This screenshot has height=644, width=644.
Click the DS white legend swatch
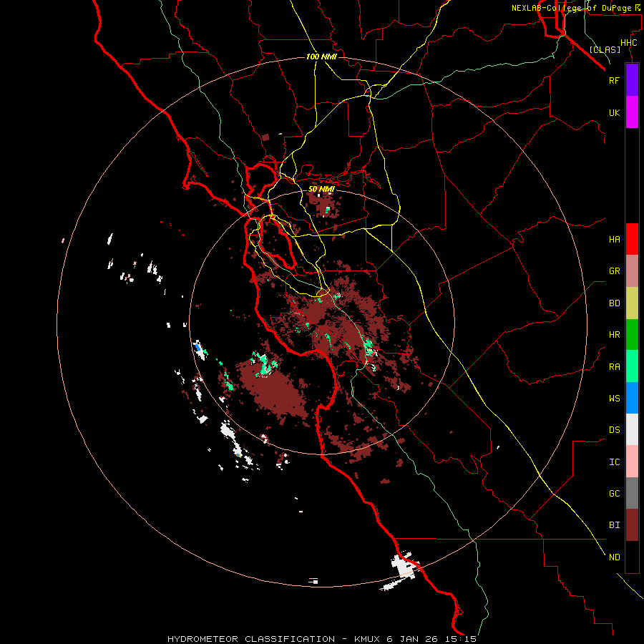[x=632, y=429]
